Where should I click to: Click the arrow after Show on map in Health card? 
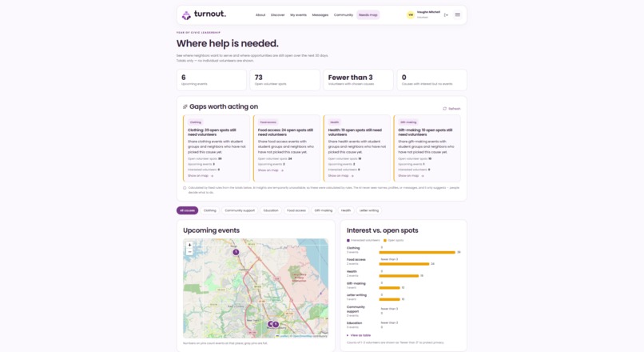pyautogui.click(x=352, y=175)
